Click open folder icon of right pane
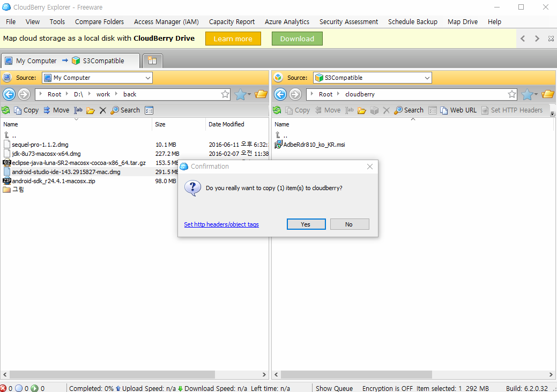This screenshot has width=557, height=392. 548,94
